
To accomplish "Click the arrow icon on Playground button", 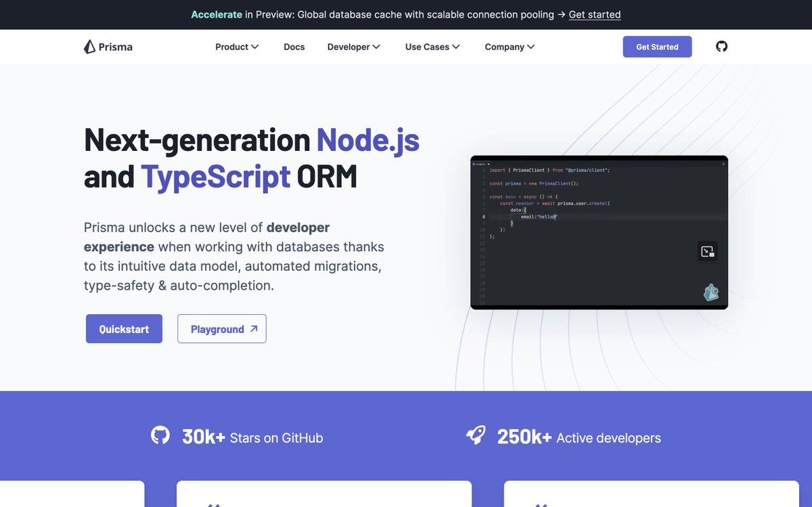I will point(254,329).
